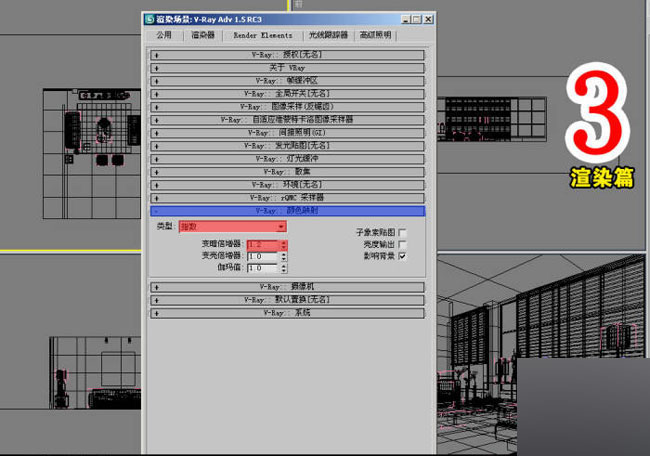
Task: Click the 变暗倍增器 value field
Action: point(263,245)
